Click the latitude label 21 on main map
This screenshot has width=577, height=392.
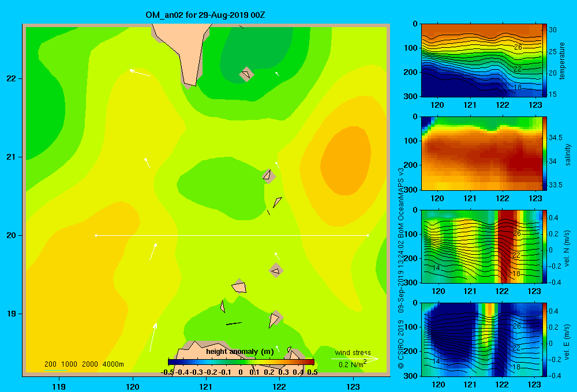(x=11, y=157)
